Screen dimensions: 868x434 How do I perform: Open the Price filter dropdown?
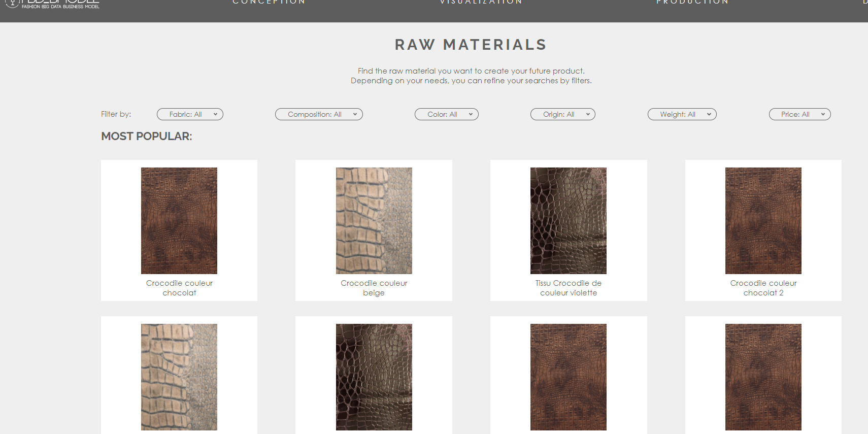pos(799,114)
